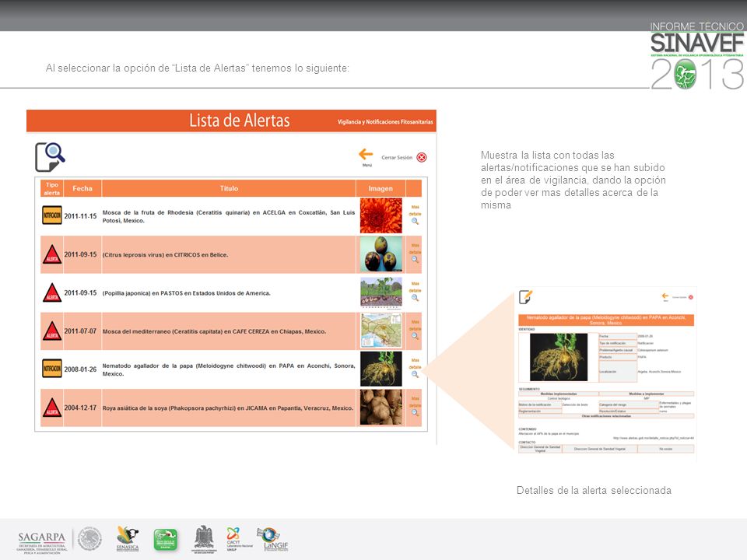Open Mas detalle for Roya asiática de la soya
This screenshot has height=560, width=747.
[x=415, y=406]
